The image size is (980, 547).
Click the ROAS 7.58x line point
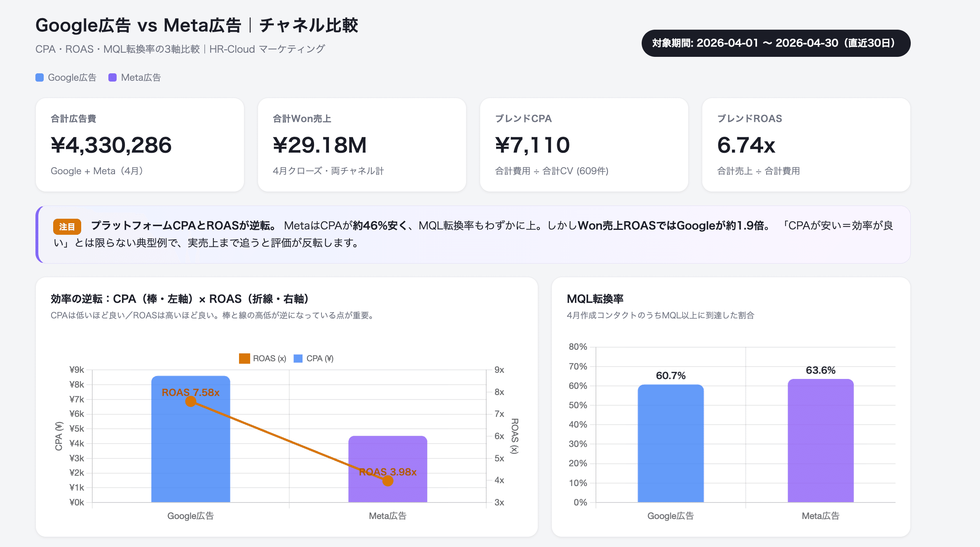tap(190, 401)
